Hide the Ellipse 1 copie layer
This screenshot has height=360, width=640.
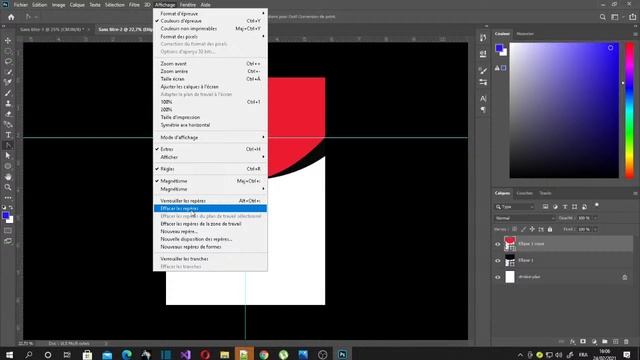pyautogui.click(x=498, y=244)
